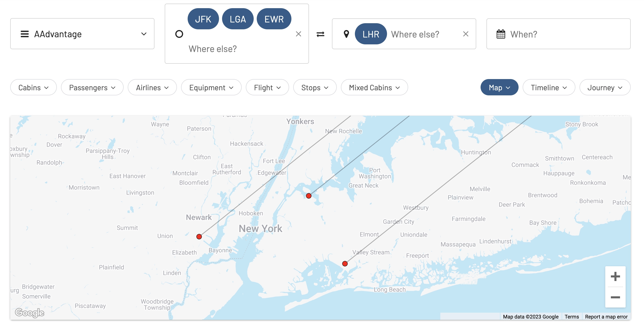The width and height of the screenshot is (644, 331).
Task: Open the AAdvantage program dropdown
Action: (82, 34)
